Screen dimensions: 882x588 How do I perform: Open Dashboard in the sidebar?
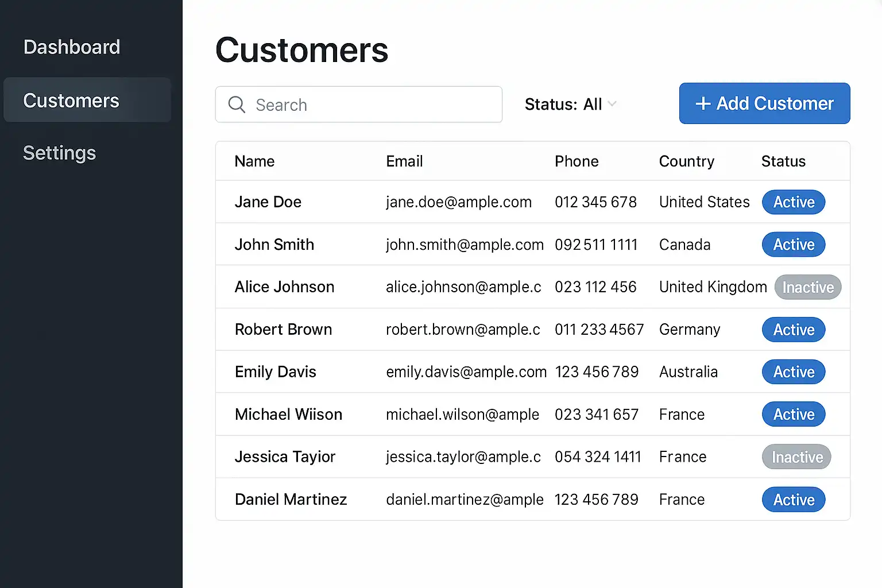coord(72,47)
